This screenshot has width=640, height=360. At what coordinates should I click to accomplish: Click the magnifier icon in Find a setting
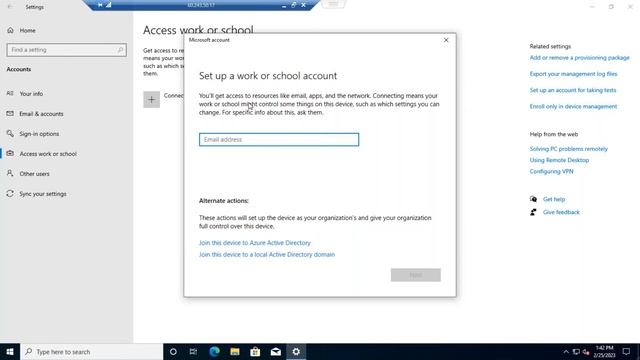(x=120, y=50)
